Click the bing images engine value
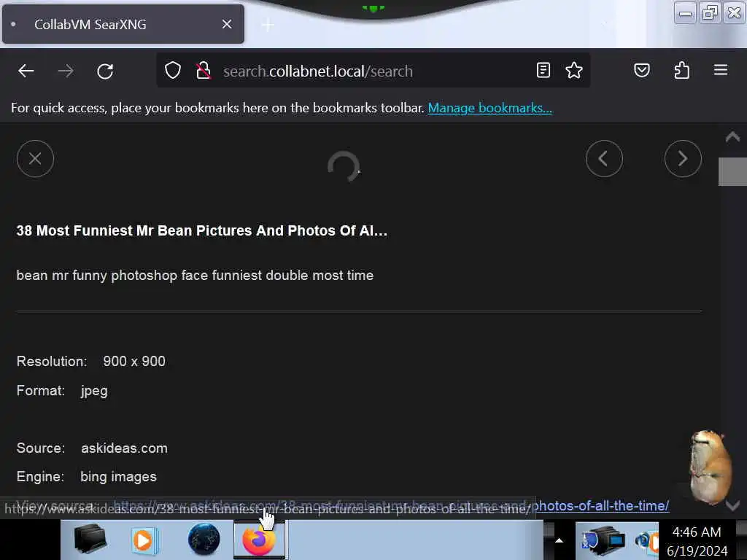The height and width of the screenshot is (560, 747). tap(118, 477)
